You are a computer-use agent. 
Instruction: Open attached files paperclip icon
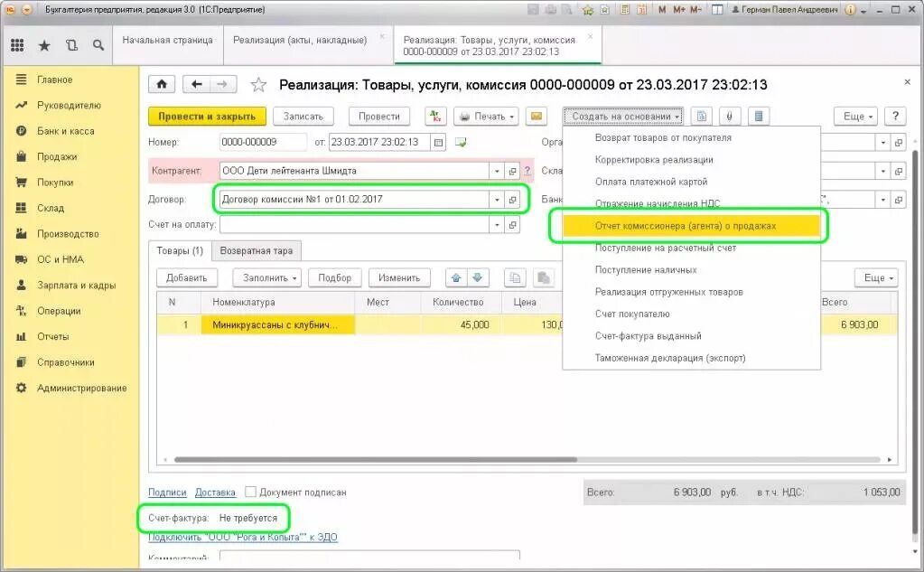pos(729,117)
